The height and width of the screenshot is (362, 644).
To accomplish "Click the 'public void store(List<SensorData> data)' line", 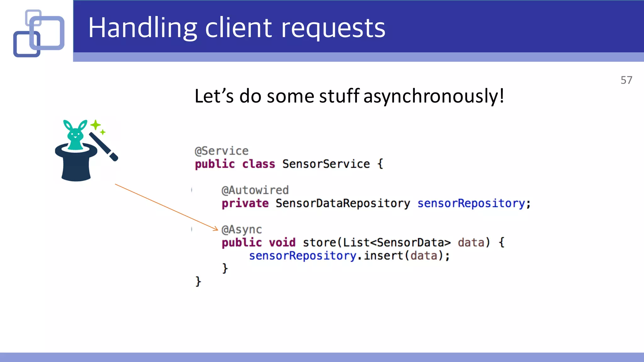I will pos(363,243).
